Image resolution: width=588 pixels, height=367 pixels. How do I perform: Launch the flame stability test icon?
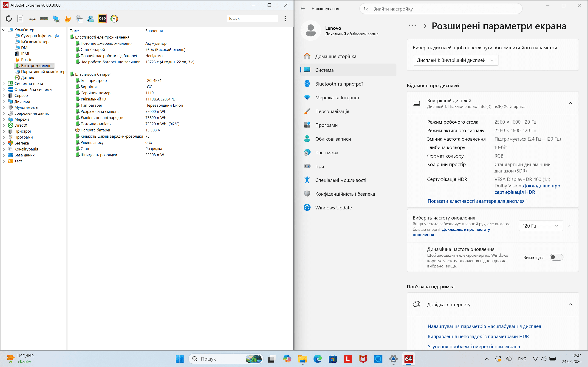tap(68, 18)
